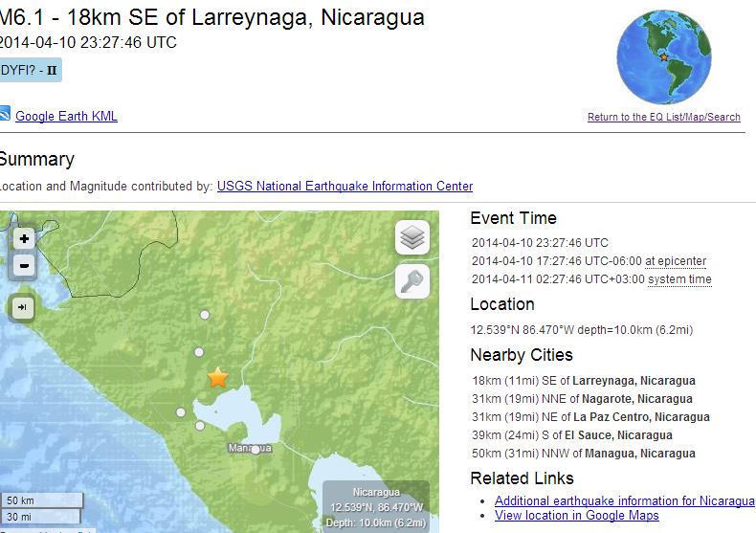Click the 'system time' label
This screenshot has height=533, width=756.
pyautogui.click(x=679, y=279)
